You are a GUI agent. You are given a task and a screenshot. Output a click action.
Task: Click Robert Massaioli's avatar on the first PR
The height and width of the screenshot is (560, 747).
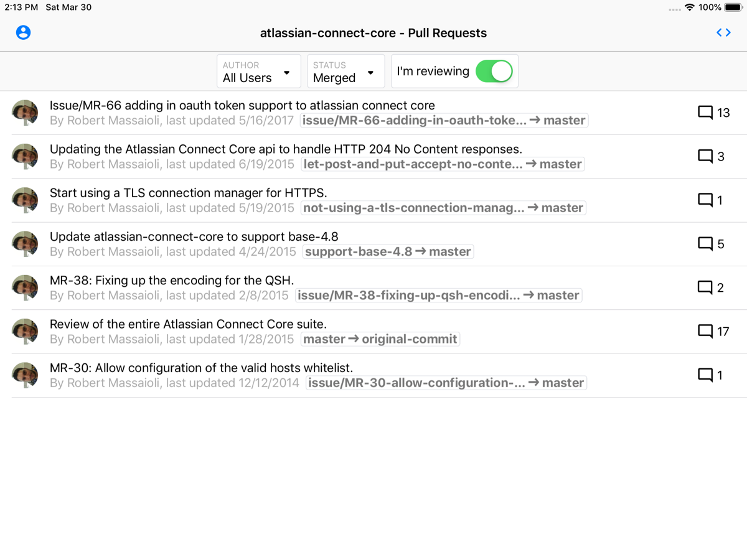[25, 113]
